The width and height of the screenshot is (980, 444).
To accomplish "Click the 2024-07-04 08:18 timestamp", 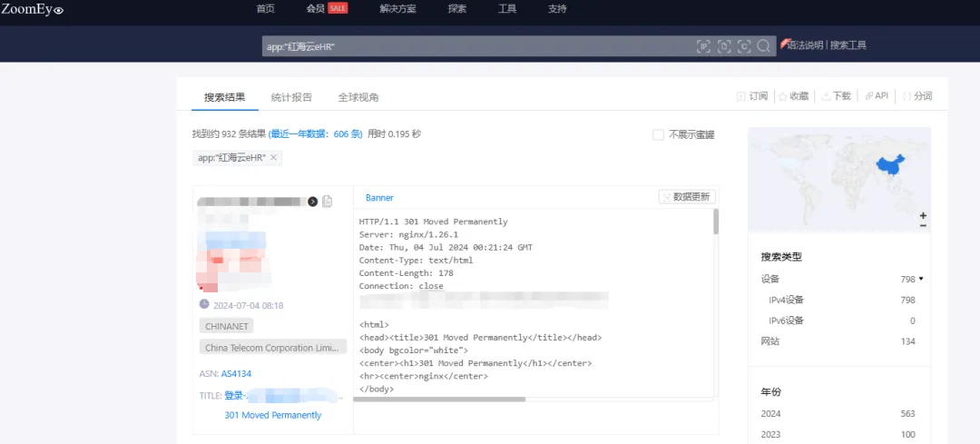I will (248, 306).
